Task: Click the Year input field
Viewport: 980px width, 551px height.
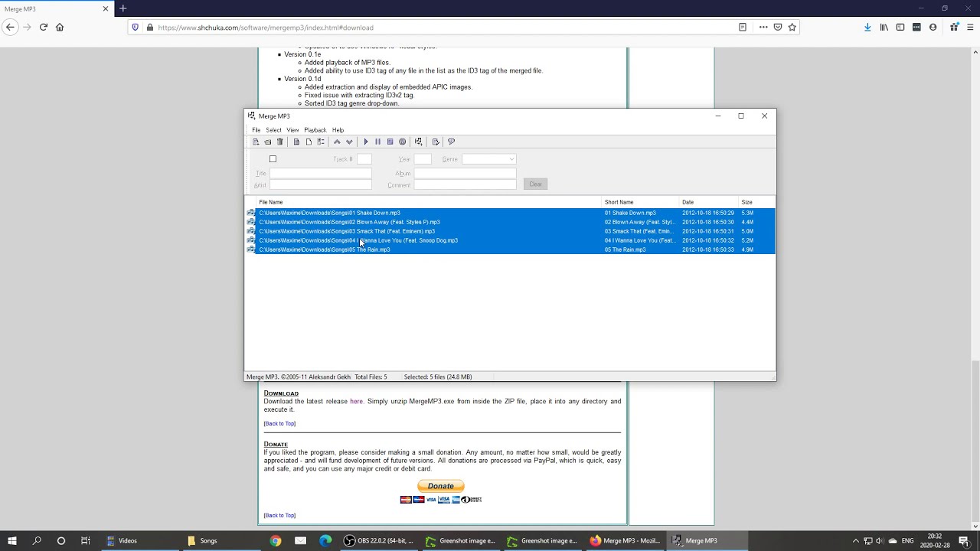Action: click(423, 159)
